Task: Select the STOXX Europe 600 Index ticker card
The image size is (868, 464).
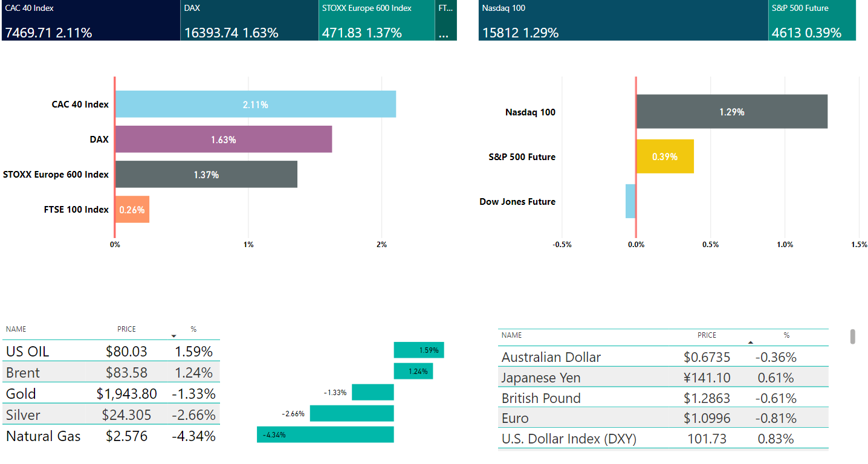Action: click(x=377, y=20)
